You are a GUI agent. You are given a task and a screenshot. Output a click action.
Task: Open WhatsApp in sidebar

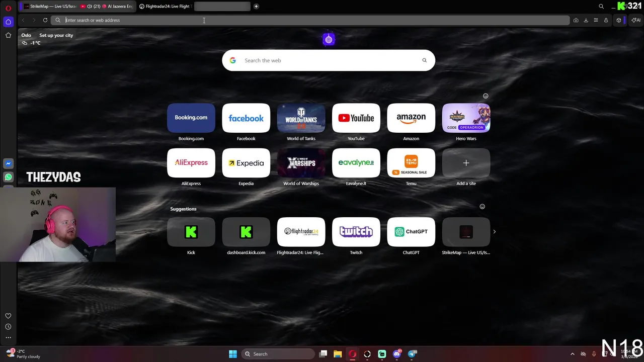[x=8, y=177]
